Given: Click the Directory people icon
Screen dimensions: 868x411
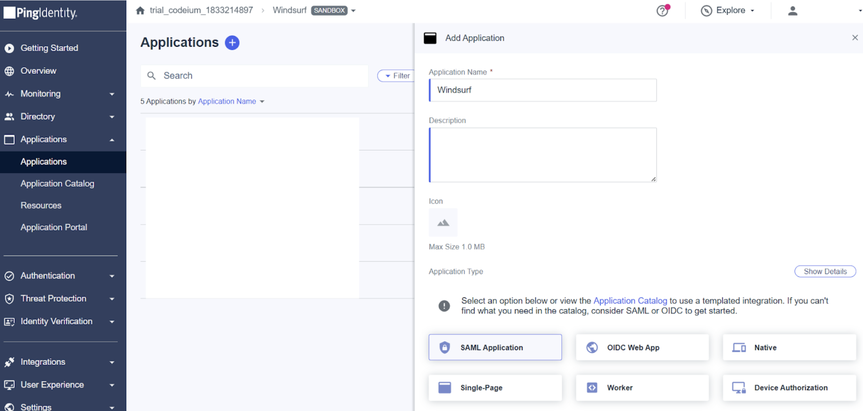Looking at the screenshot, I should [x=9, y=117].
